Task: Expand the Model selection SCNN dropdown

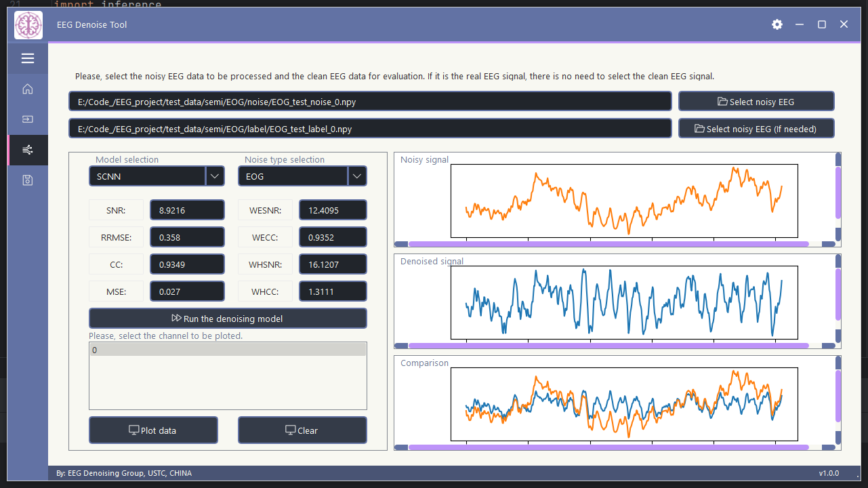Action: [214, 176]
